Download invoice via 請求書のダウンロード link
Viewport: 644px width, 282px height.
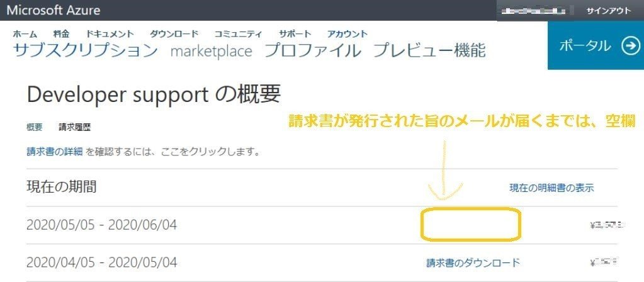pos(473,262)
